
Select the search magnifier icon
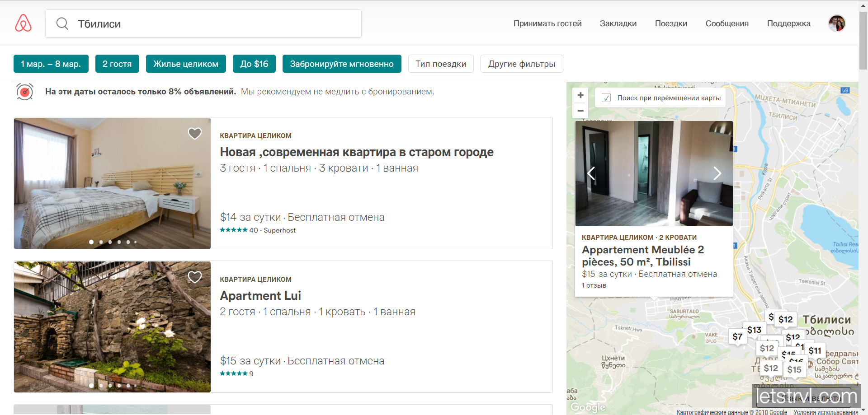click(62, 23)
